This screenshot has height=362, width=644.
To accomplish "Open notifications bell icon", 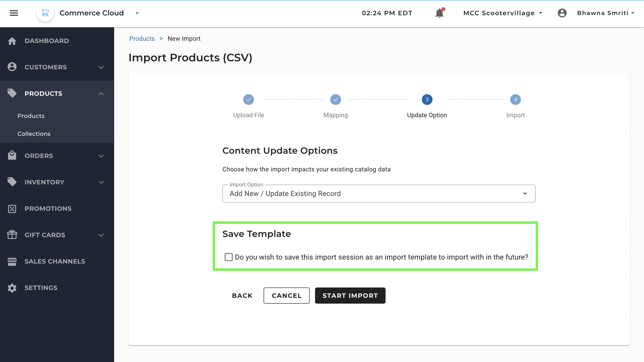I will click(439, 13).
